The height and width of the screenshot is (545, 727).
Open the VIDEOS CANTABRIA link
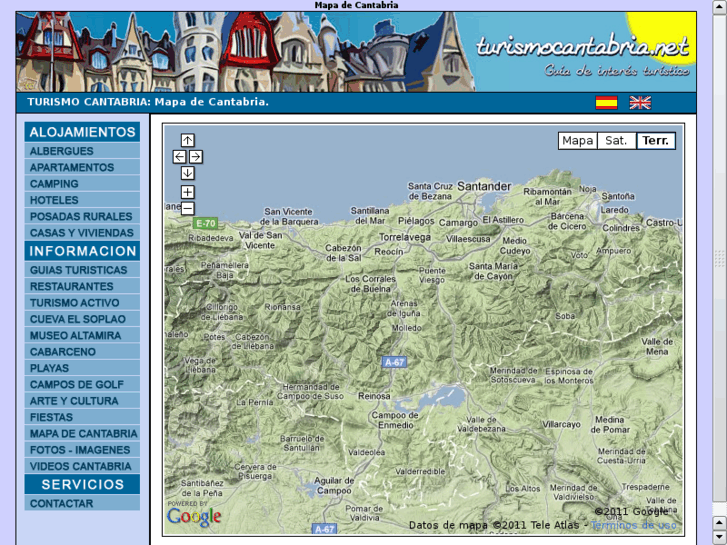[82, 466]
